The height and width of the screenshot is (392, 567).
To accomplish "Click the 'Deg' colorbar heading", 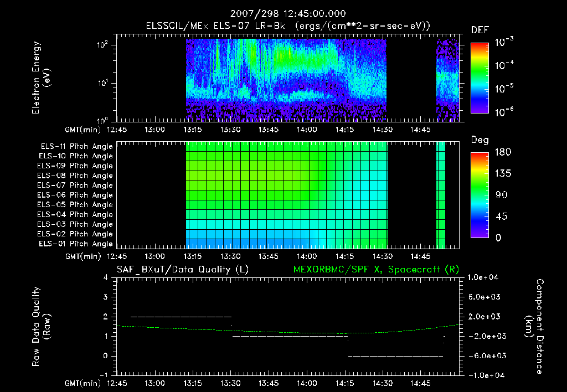I will [x=480, y=140].
